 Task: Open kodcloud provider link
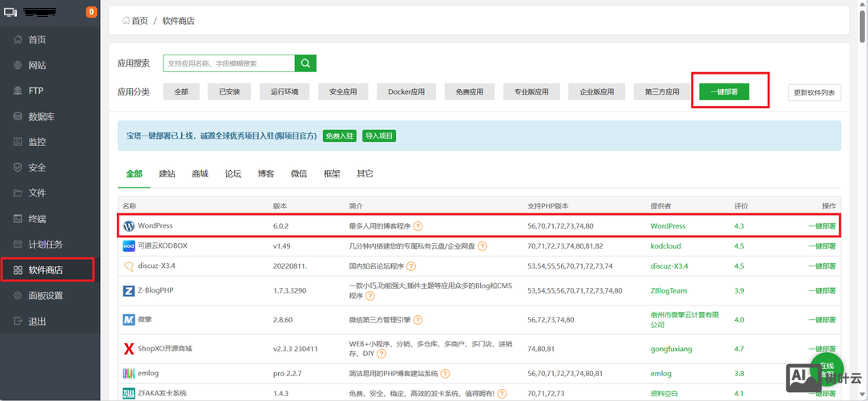click(666, 246)
